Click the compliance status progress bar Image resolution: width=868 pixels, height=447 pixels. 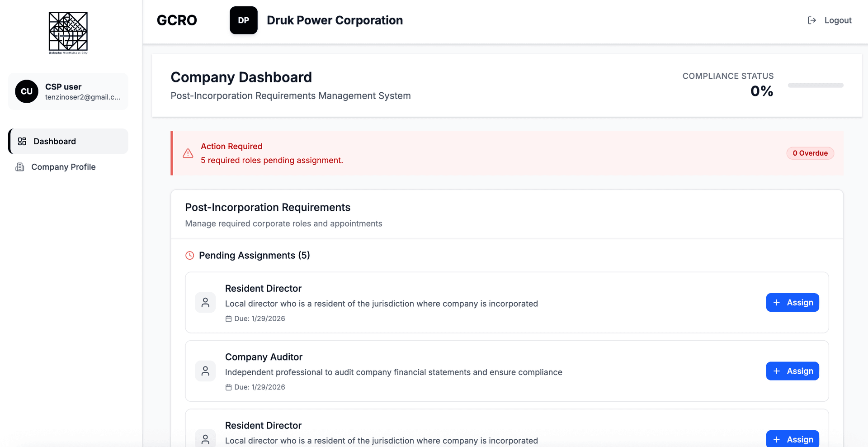[815, 85]
